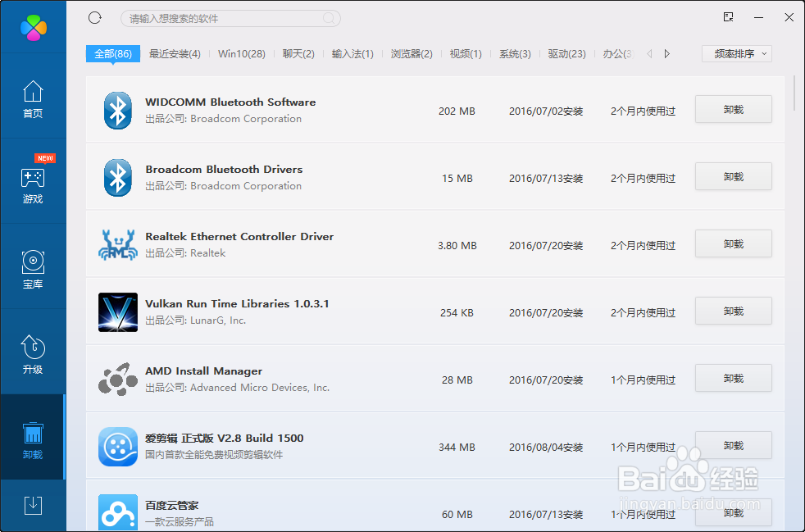Uninstall 百度云管家 with its 卸载 button

click(733, 513)
